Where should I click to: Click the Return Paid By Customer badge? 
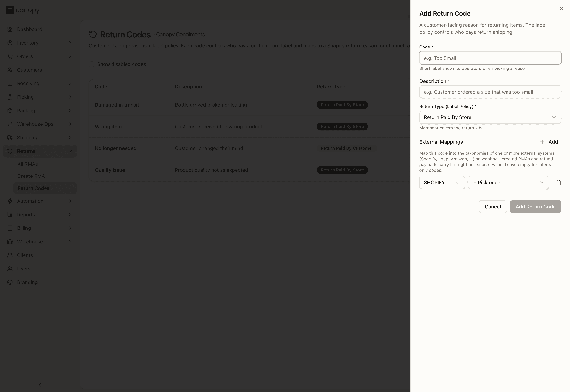tap(347, 148)
